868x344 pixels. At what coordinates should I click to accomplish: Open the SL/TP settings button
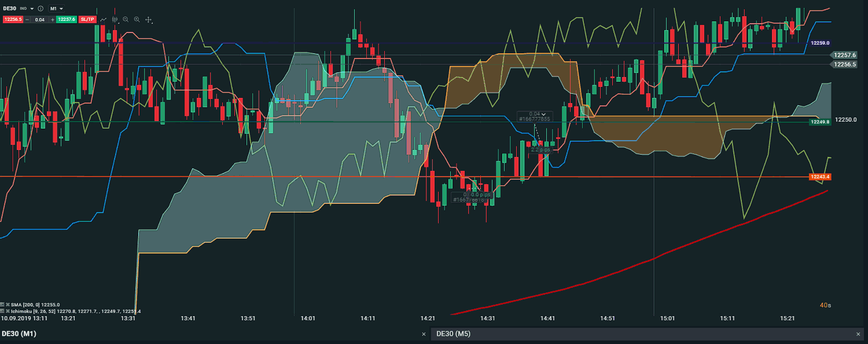tap(87, 19)
